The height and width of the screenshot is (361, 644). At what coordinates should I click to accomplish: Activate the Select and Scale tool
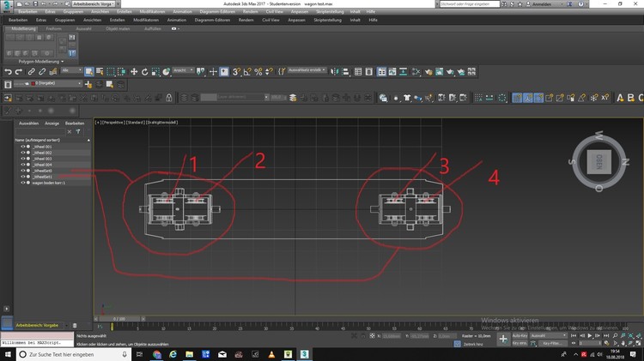155,72
